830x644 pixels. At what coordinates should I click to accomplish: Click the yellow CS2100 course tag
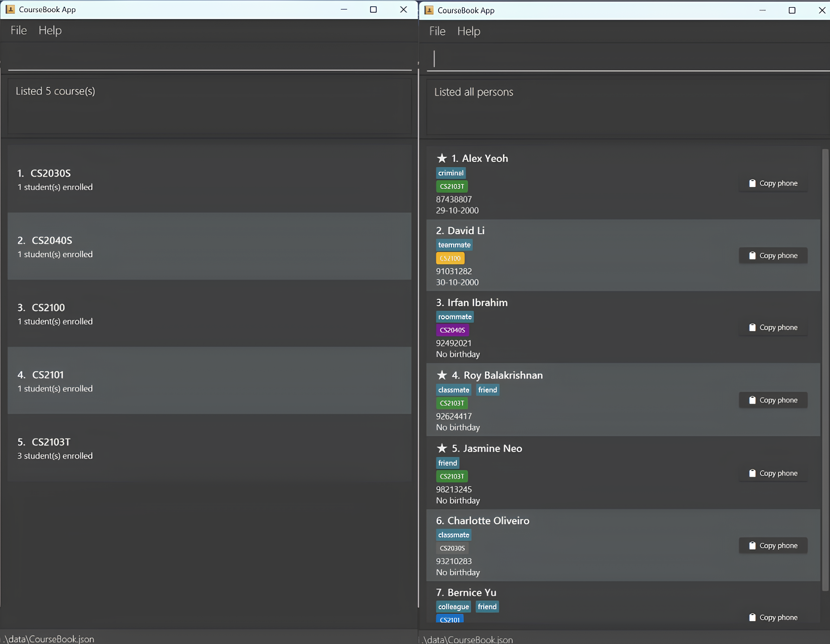pos(450,258)
